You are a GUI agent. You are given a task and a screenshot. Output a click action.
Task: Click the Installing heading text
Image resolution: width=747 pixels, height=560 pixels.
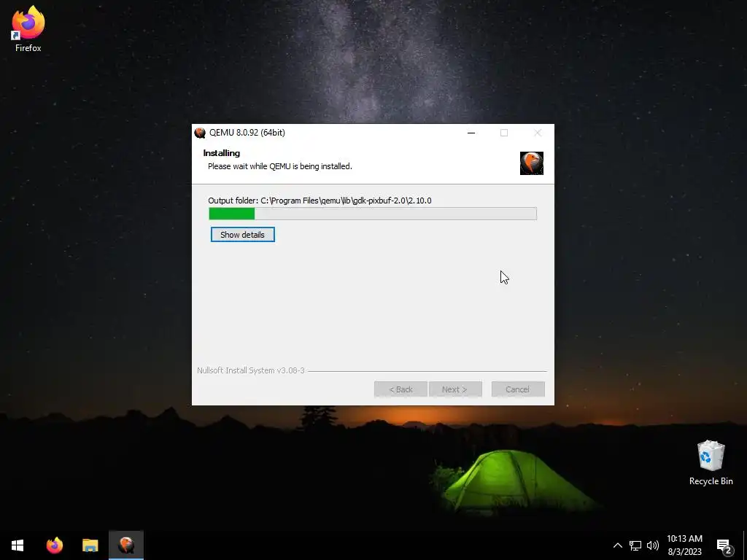[222, 153]
